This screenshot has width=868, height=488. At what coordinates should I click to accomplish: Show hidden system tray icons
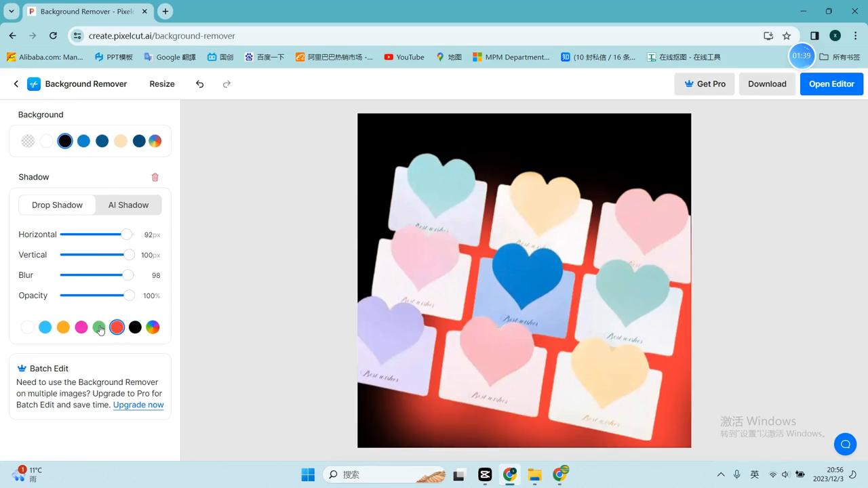click(720, 474)
